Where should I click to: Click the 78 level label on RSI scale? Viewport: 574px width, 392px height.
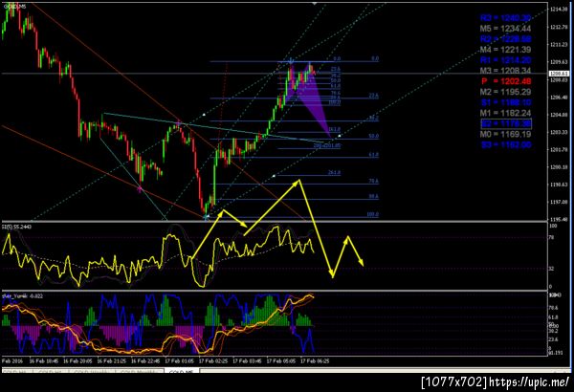pos(552,237)
